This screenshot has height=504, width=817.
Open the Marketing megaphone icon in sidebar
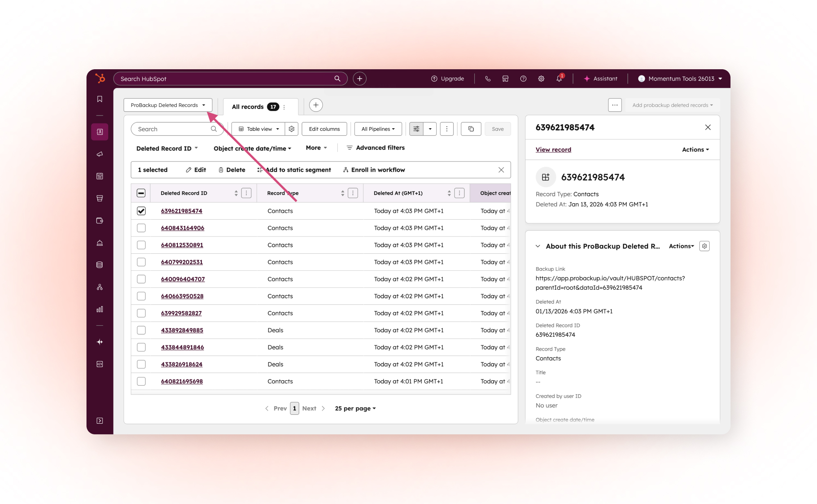point(100,154)
